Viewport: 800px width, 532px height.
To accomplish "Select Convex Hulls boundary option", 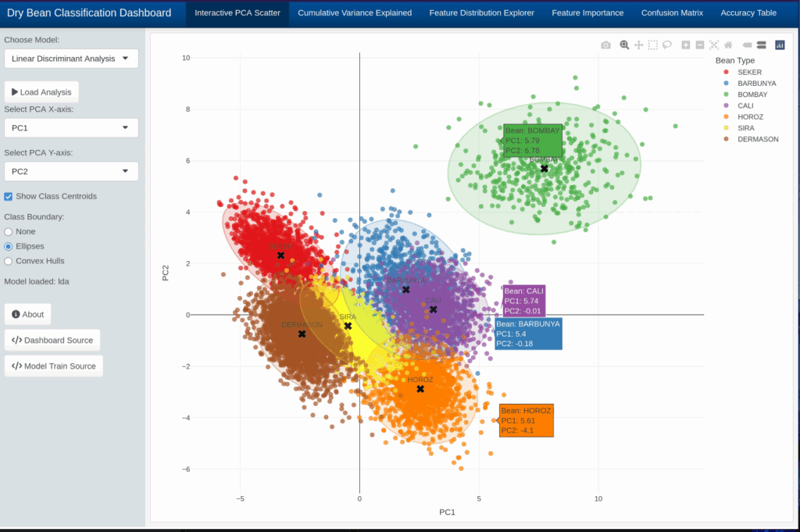I will [9, 261].
